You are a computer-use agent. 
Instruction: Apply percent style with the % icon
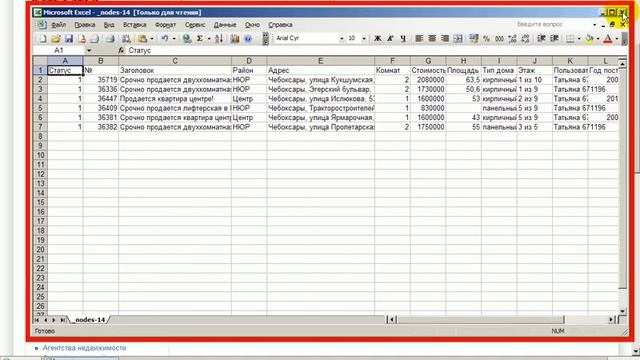tap(486, 39)
